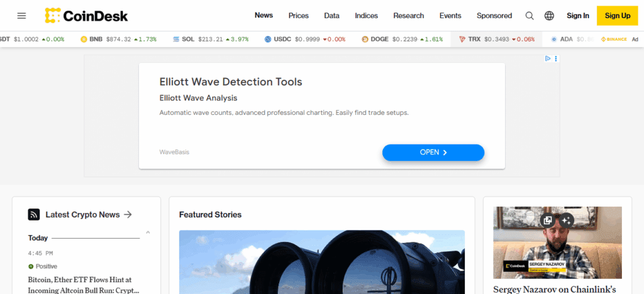Click the WaveBasis advertiser name
Screen dimensions: 644x294
(x=174, y=152)
